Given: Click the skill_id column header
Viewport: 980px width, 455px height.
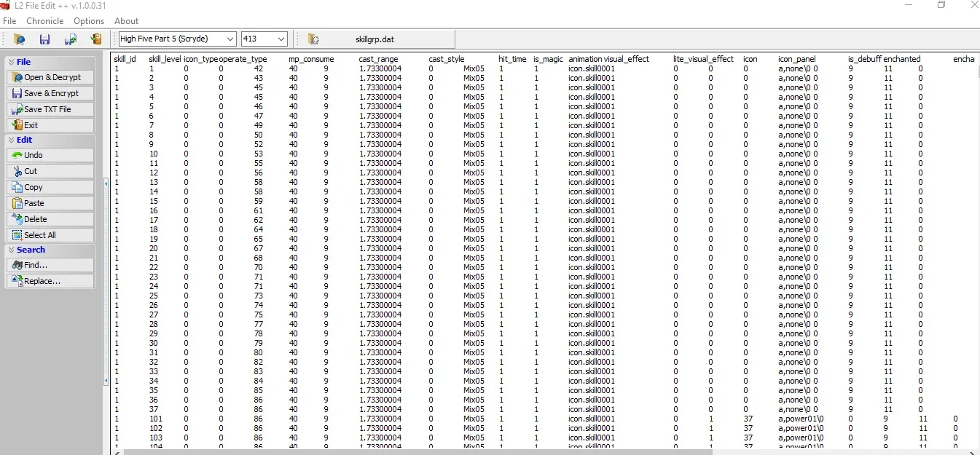Looking at the screenshot, I should click(x=125, y=59).
